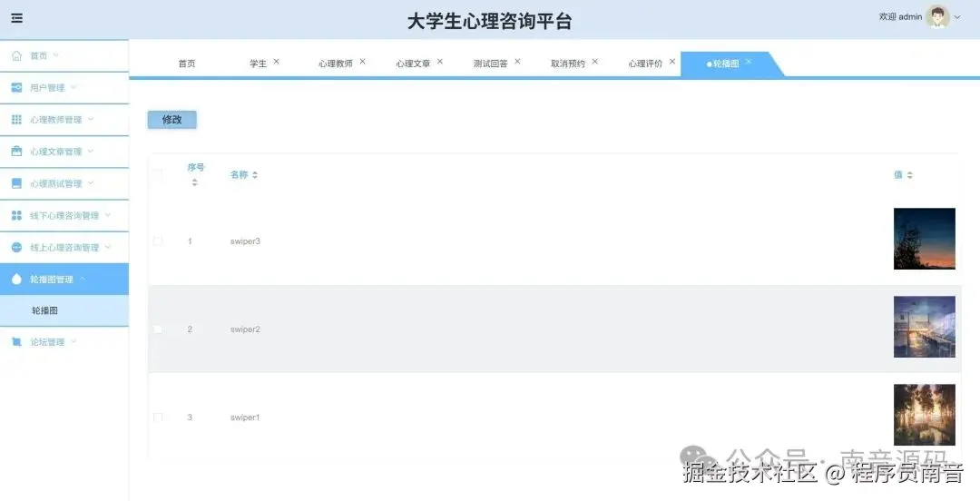Click the 大学生心理咨询平台 title
The image size is (980, 501).
(x=489, y=21)
